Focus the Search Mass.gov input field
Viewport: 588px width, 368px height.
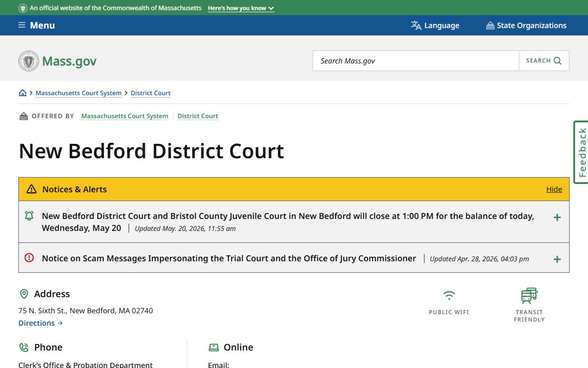pos(416,61)
